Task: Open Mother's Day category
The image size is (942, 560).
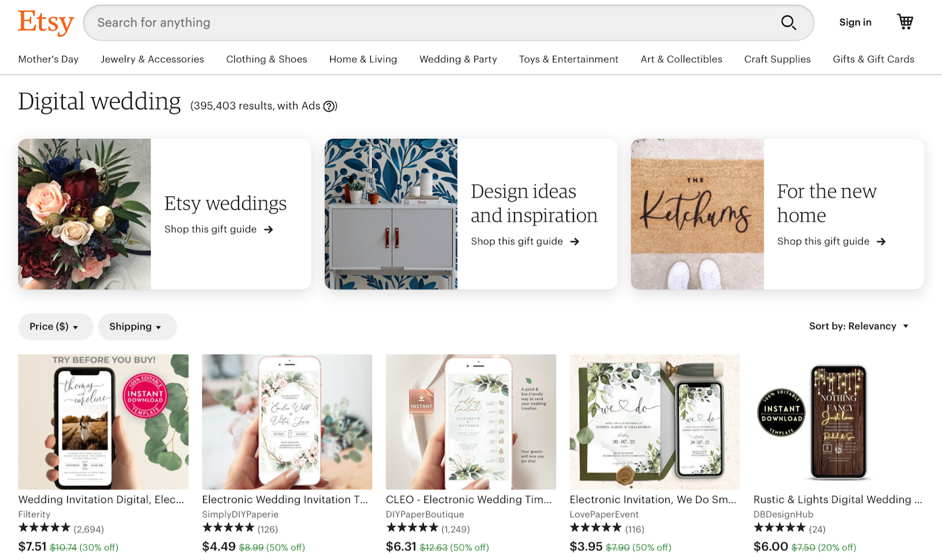Action: tap(48, 59)
